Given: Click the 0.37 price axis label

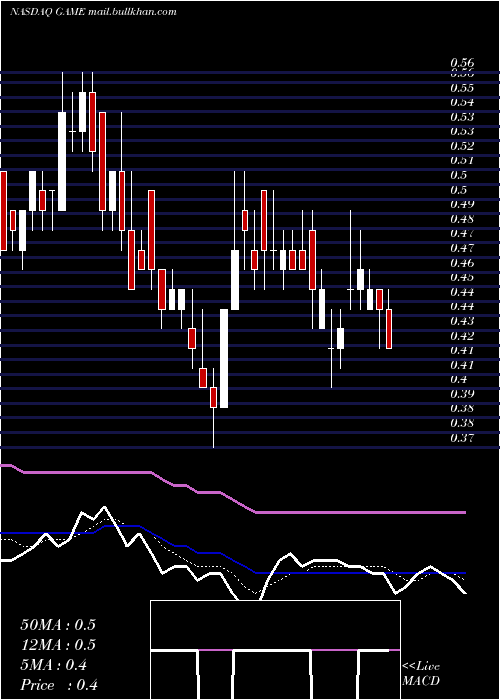Looking at the screenshot, I should pos(462,438).
